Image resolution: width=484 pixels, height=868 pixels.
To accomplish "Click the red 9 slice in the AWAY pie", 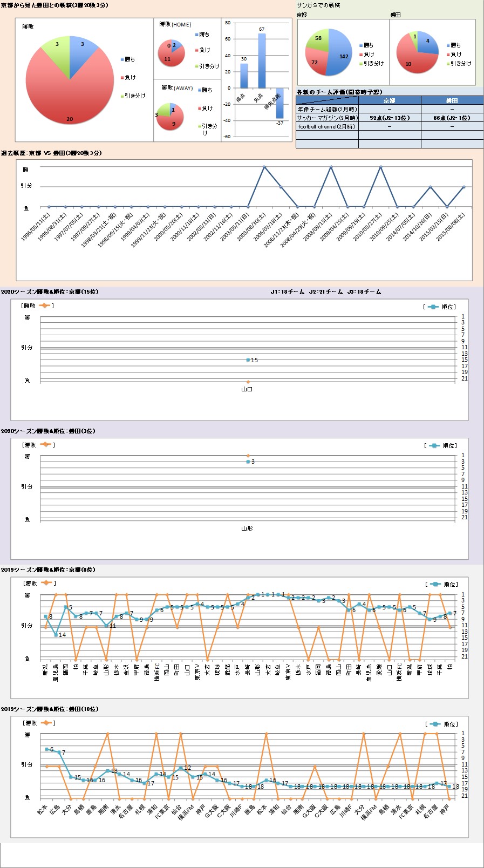I will click(x=172, y=121).
